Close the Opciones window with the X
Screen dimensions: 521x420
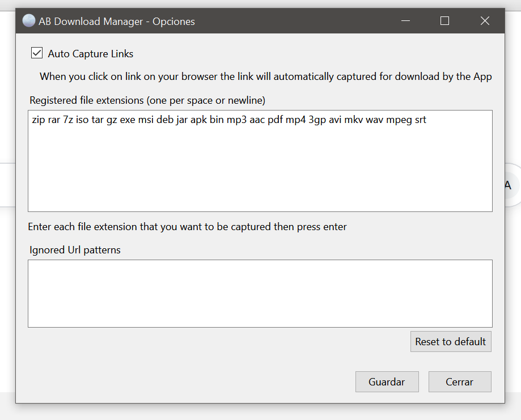tap(485, 21)
